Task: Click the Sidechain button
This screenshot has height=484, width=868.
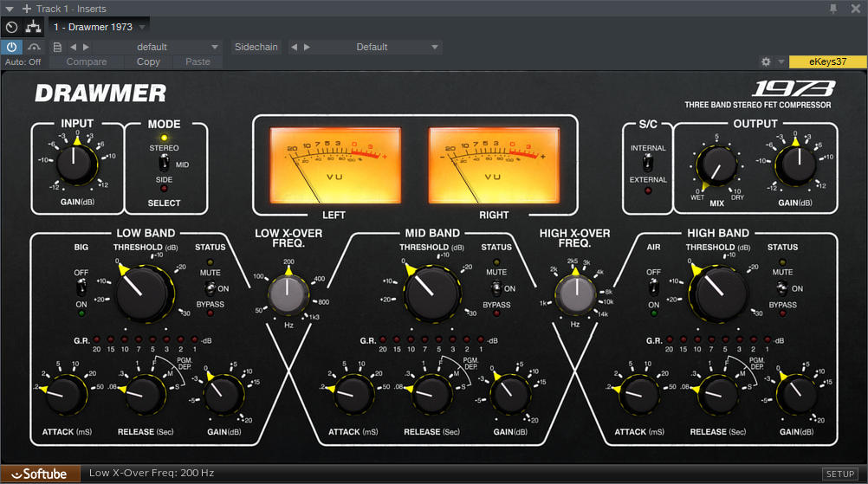Action: point(256,47)
